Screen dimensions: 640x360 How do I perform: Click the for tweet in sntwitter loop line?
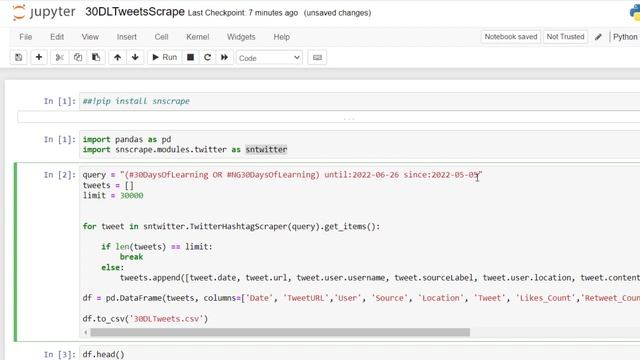231,227
